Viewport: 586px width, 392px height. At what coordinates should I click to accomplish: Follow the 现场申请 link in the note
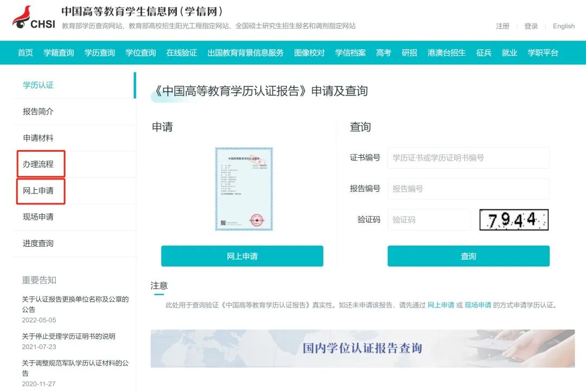pyautogui.click(x=477, y=305)
